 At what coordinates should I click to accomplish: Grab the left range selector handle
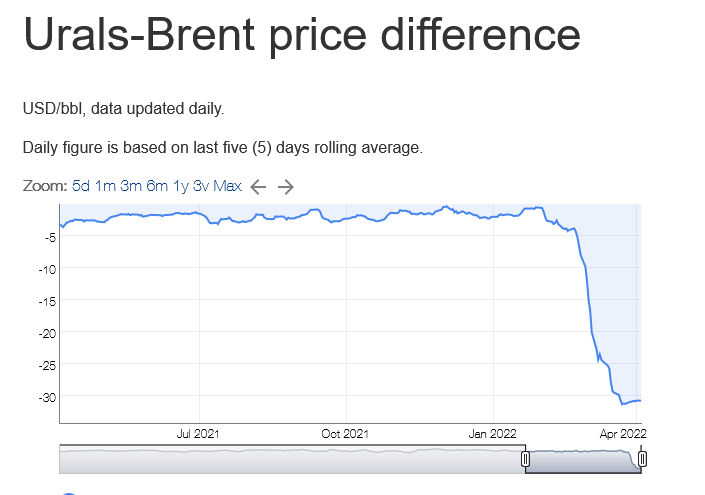pos(525,459)
